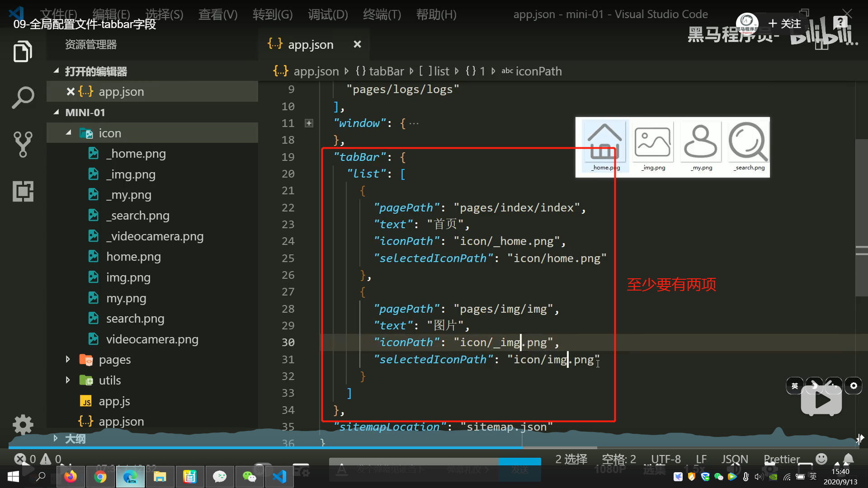Image resolution: width=868 pixels, height=488 pixels.
Task: Click the volume speaker tray icon
Action: tap(759, 477)
